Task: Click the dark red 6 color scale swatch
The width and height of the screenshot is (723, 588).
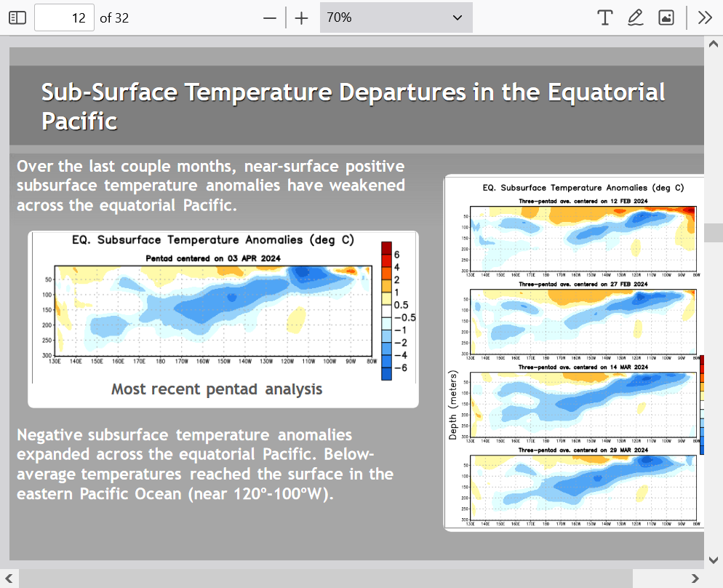Action: (x=386, y=247)
